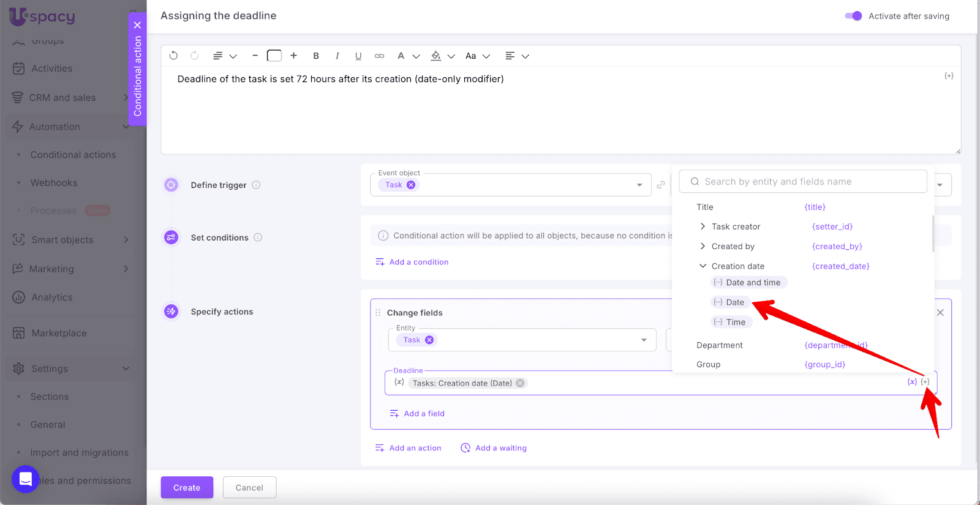The image size is (980, 505).
Task: Click the undo icon in editor toolbar
Action: coord(173,56)
